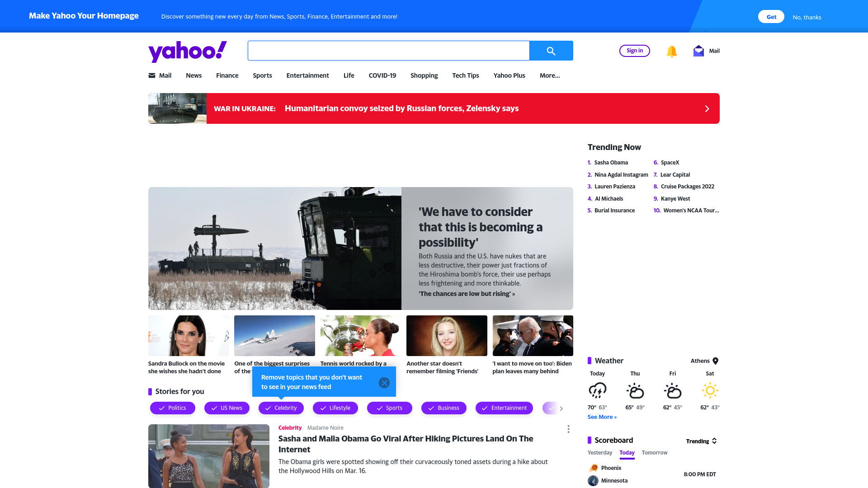Open the missile launcher lead story image
868x488 pixels.
(275, 249)
